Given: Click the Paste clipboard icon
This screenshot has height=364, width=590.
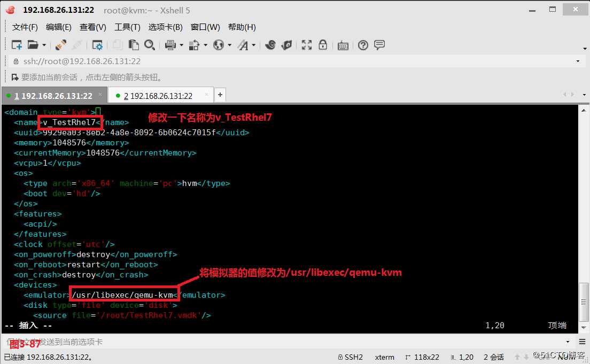Looking at the screenshot, I should 134,45.
